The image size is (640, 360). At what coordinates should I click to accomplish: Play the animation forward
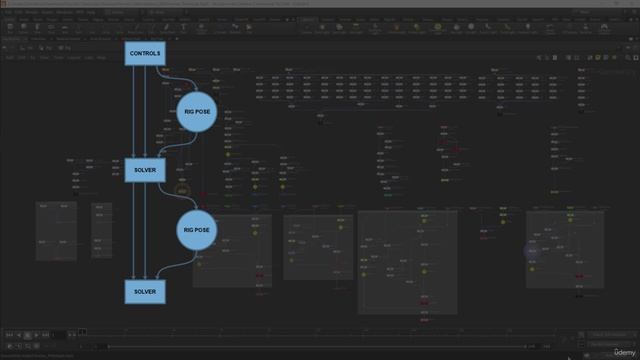tap(36, 335)
